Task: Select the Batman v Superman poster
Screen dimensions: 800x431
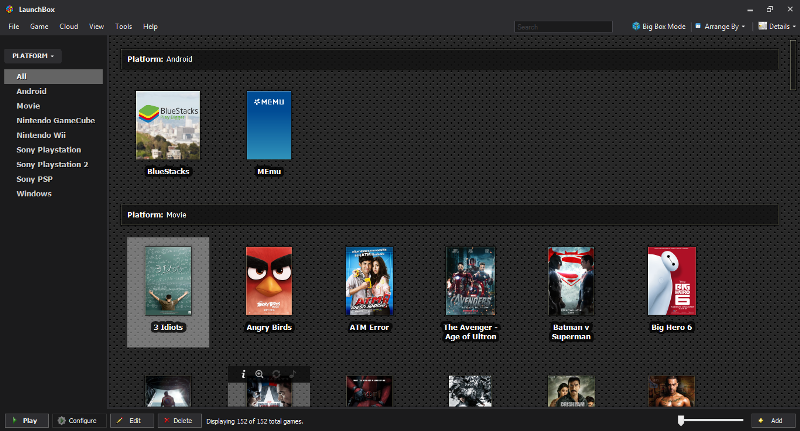Action: click(571, 281)
